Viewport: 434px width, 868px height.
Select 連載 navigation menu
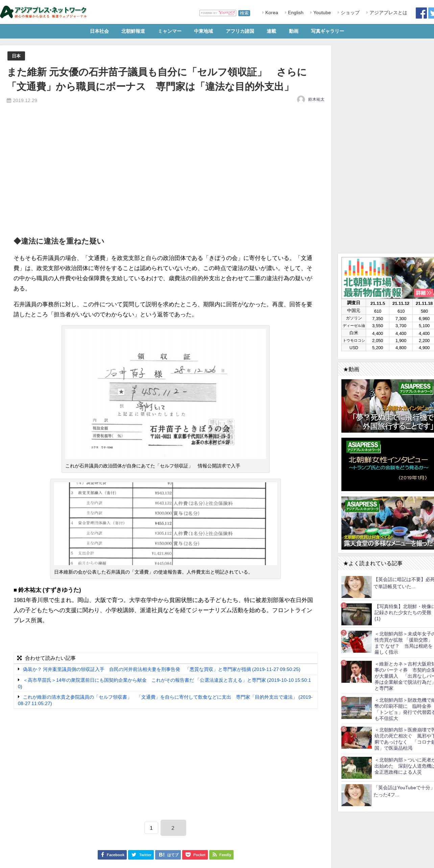click(271, 31)
